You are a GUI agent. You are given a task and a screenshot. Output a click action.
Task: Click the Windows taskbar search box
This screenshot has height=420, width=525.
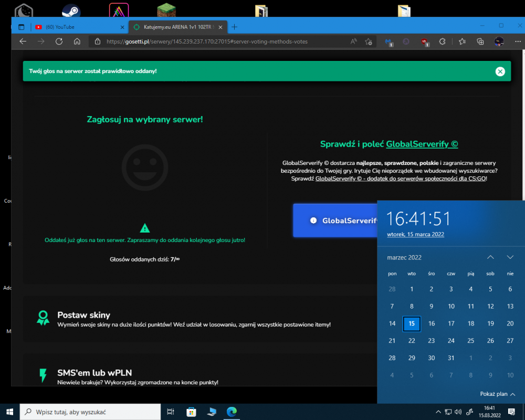pyautogui.click(x=90, y=412)
